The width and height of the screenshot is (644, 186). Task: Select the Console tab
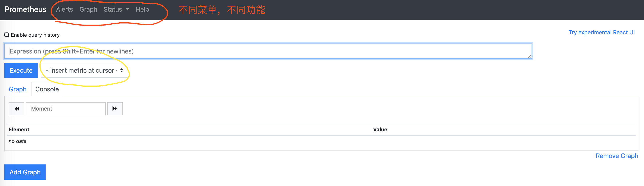[x=47, y=89]
